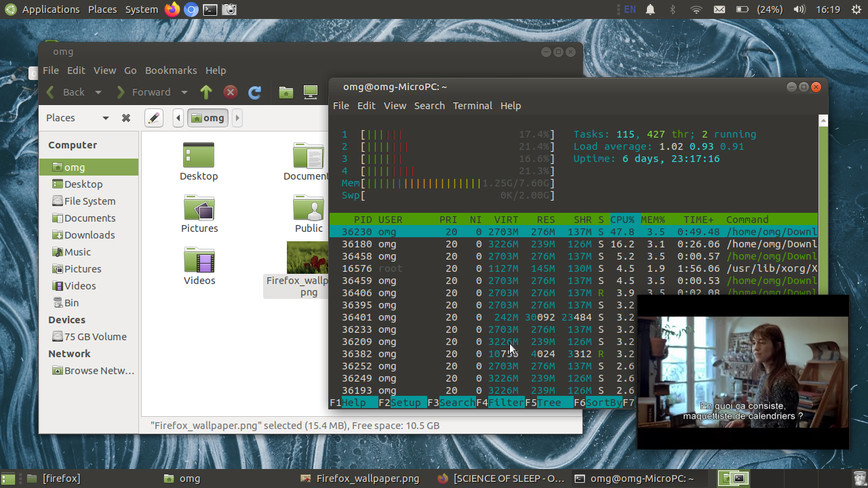Click the red Stop loading icon
868x488 pixels.
click(231, 92)
